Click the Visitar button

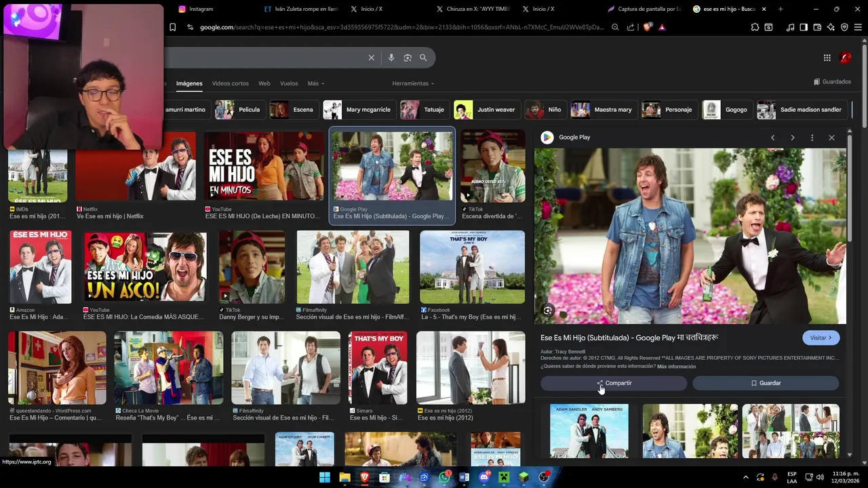(x=821, y=338)
